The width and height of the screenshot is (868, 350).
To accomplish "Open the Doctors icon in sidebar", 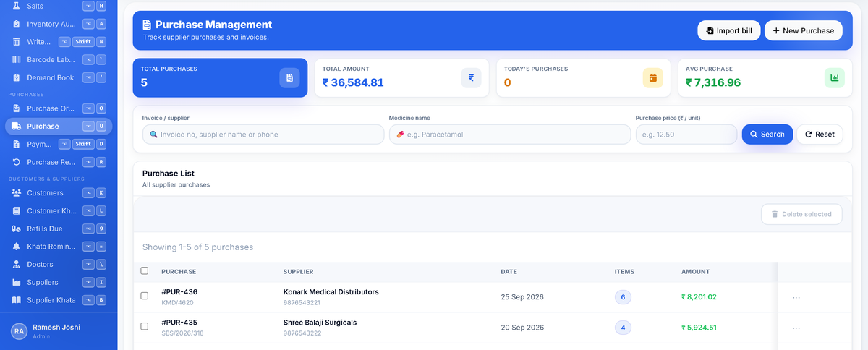I will pyautogui.click(x=16, y=265).
